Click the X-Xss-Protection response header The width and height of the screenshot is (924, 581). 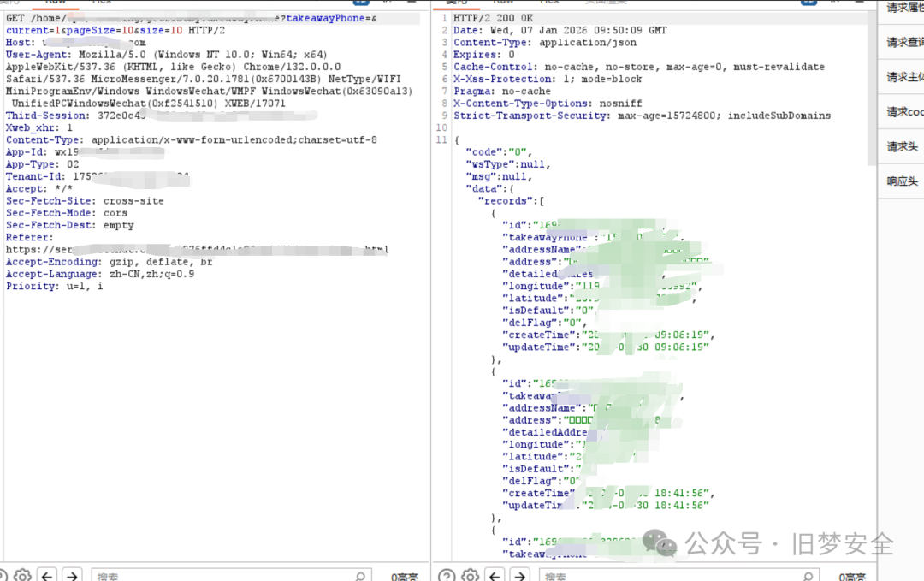click(548, 79)
